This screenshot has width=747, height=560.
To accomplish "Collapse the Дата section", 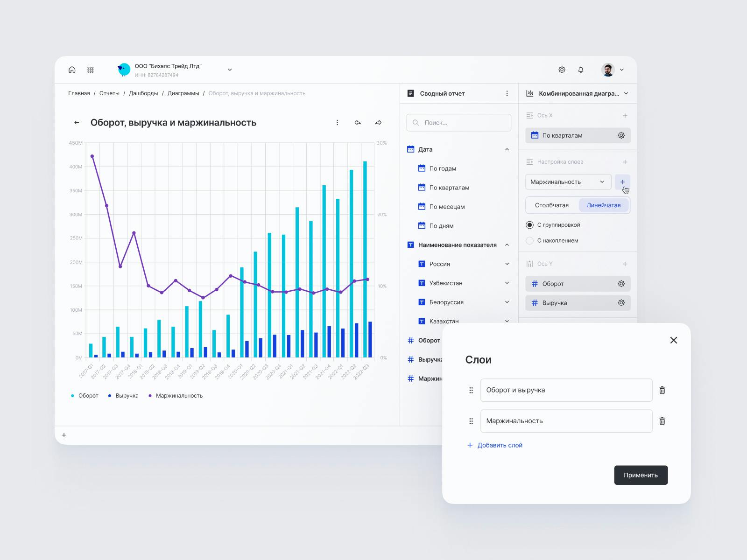I will [x=507, y=149].
